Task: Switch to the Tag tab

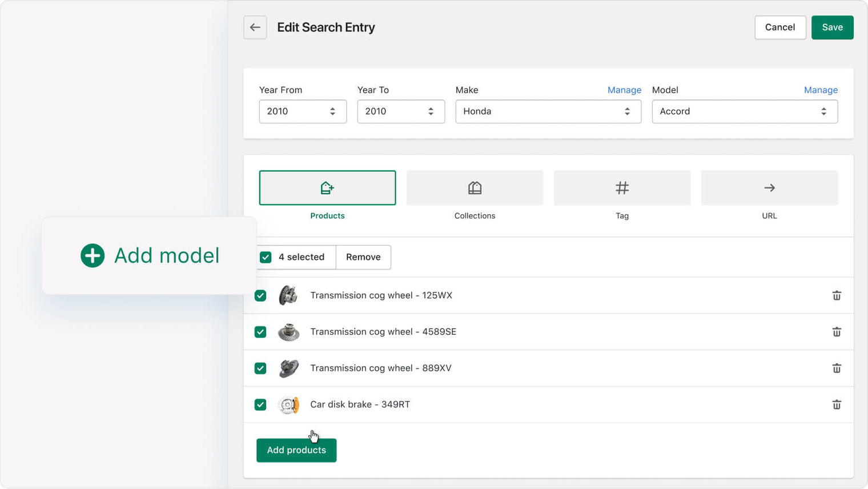Action: [x=622, y=187]
